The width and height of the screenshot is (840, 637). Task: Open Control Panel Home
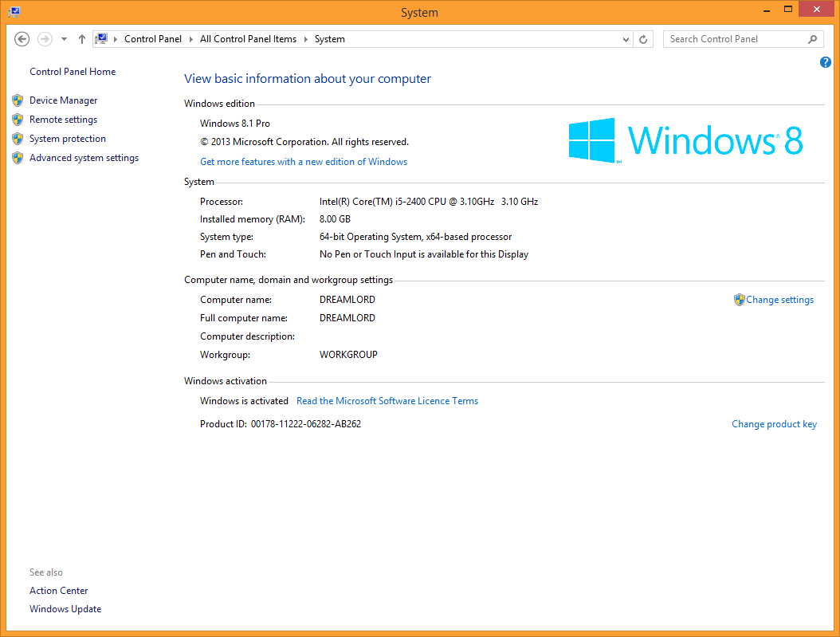pyautogui.click(x=73, y=72)
